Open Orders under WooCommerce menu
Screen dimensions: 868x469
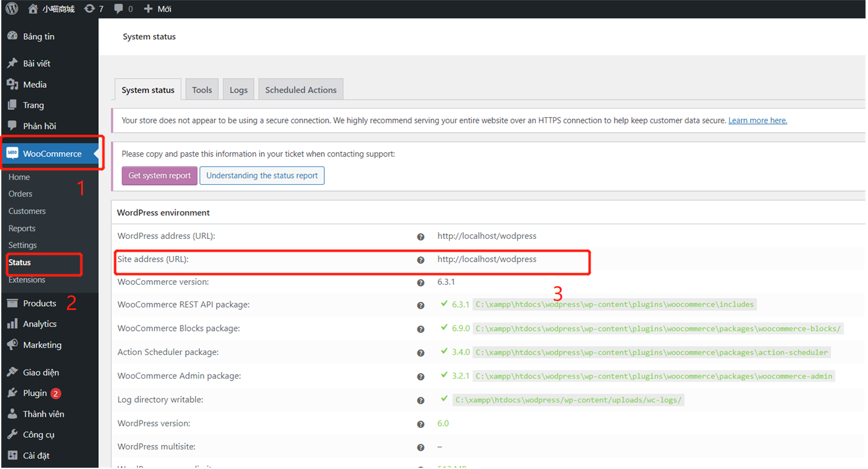[20, 193]
